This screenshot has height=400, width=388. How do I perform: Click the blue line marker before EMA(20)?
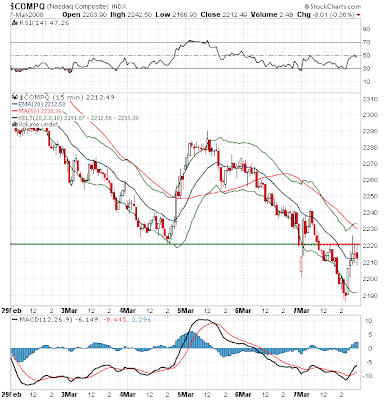click(15, 104)
